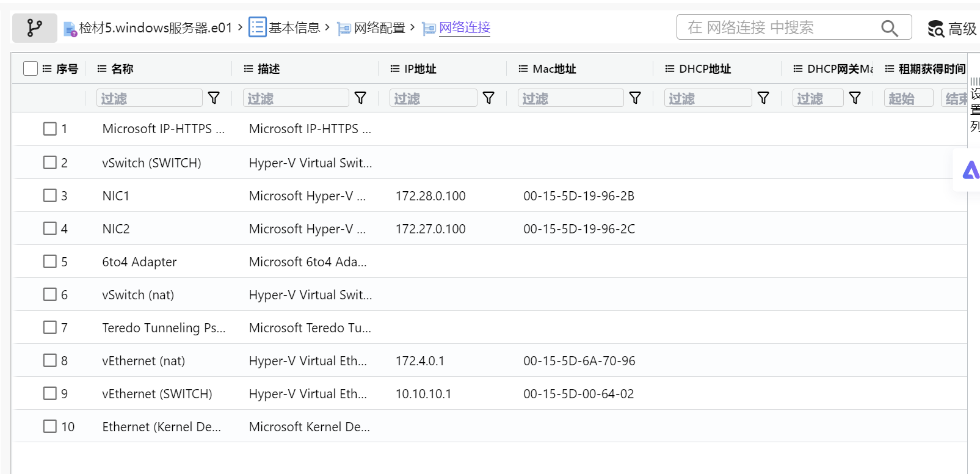
Task: Expand chevron after 检材5.windows服务器.e01
Action: coord(240,27)
